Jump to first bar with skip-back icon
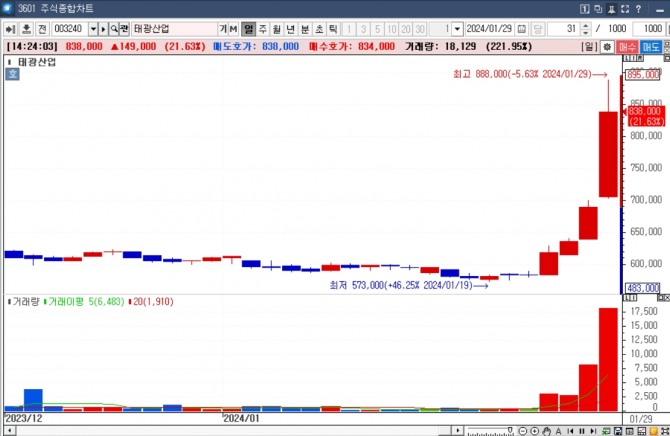Image resolution: width=670 pixels, height=436 pixels. (x=570, y=431)
